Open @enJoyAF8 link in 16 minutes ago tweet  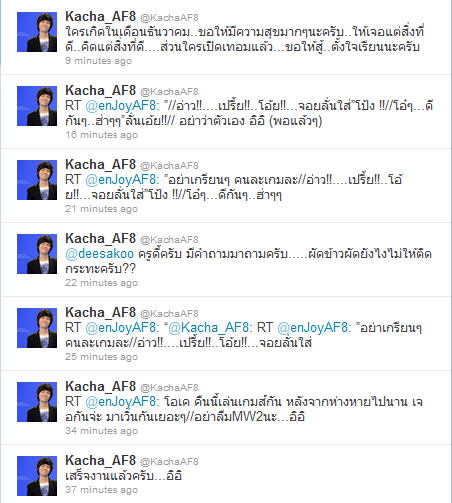120,106
